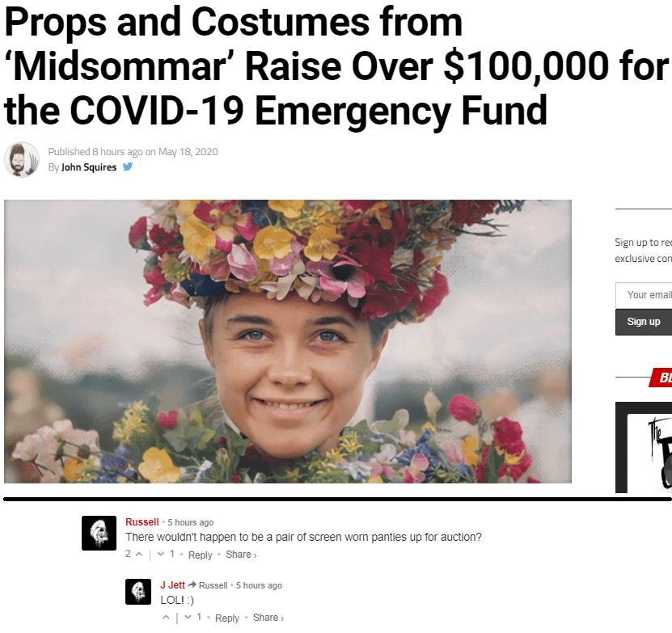This screenshot has width=672, height=633.
Task: Upvote J Jett's reply
Action: pyautogui.click(x=167, y=618)
